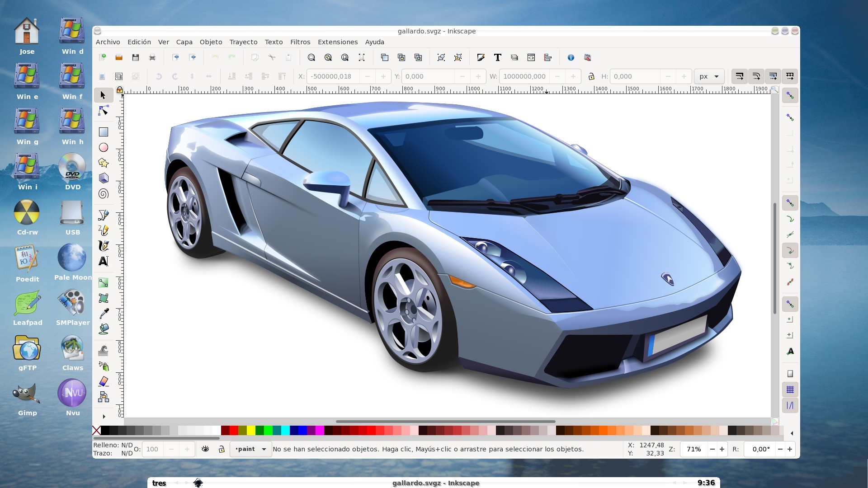Pick the Star and polygon tool

click(x=104, y=163)
